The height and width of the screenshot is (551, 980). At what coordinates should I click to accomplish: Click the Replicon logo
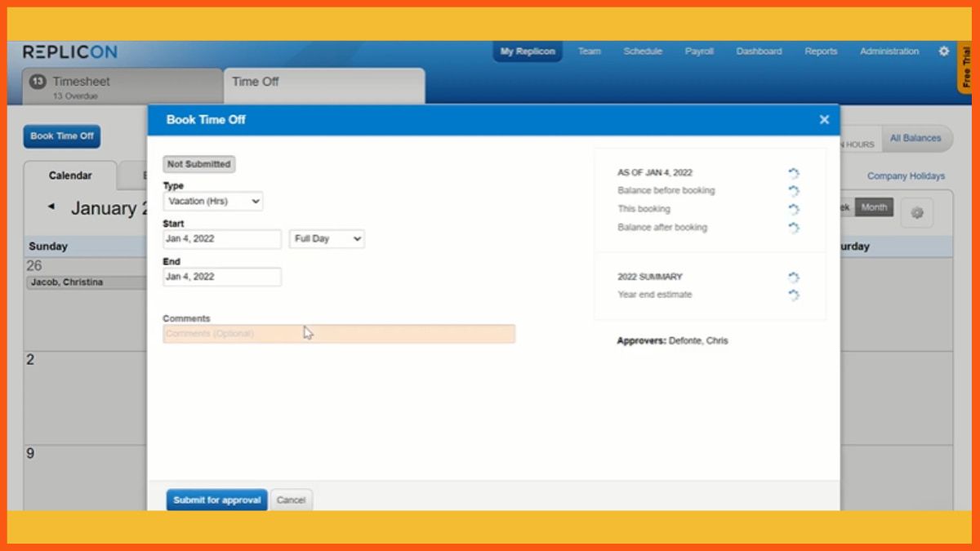coord(70,52)
